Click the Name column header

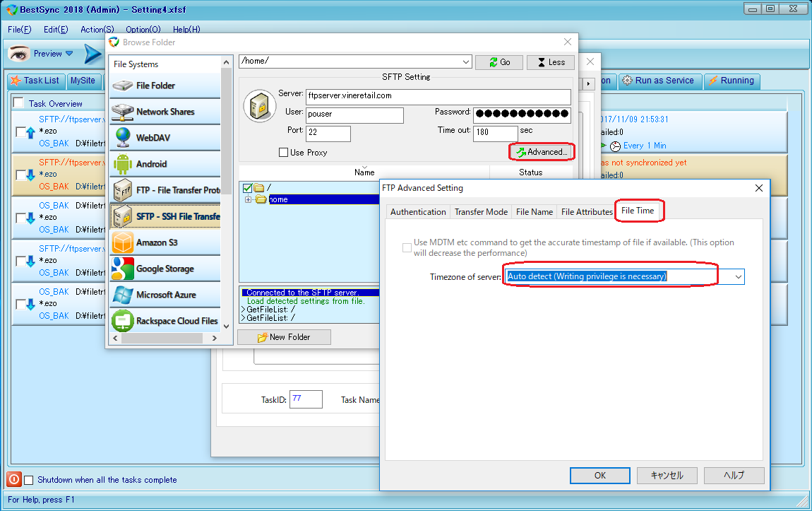point(364,172)
